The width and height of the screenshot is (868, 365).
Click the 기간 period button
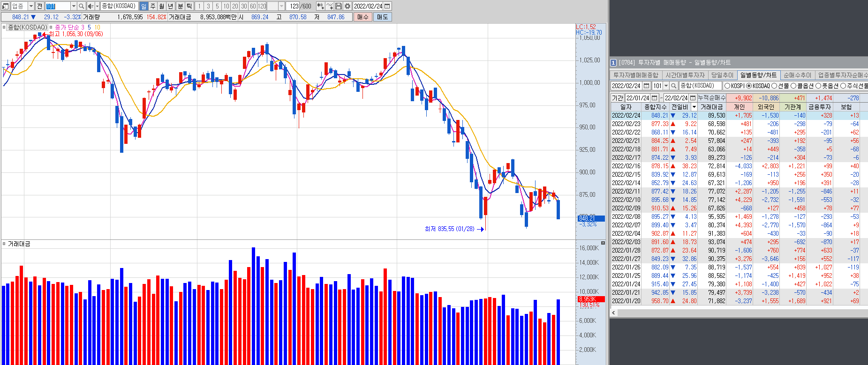pos(618,98)
